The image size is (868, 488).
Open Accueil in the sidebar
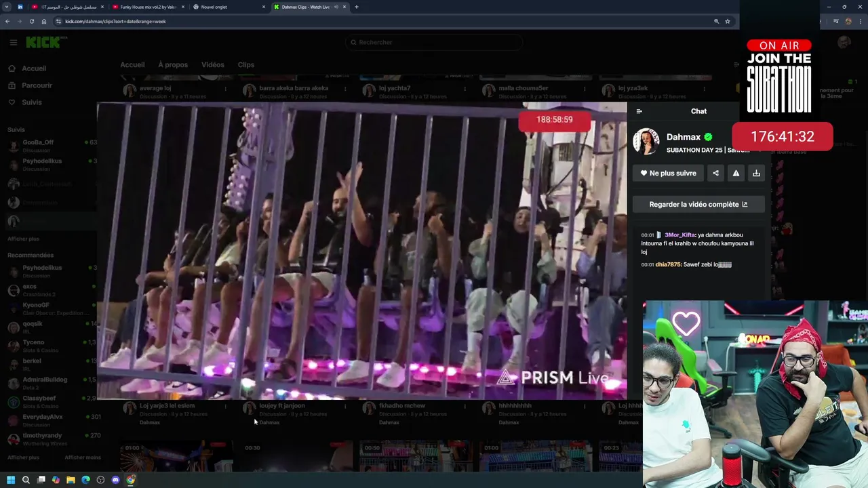34,68
